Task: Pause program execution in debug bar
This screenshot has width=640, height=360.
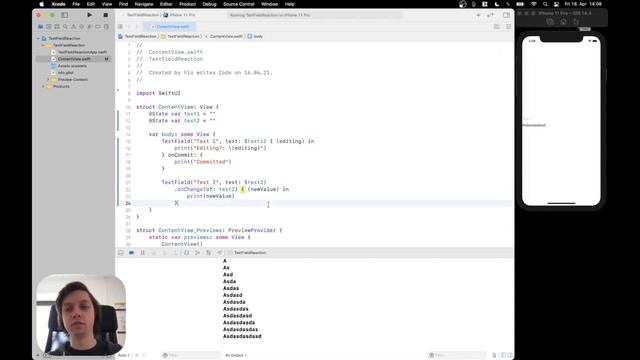Action: pos(143,253)
